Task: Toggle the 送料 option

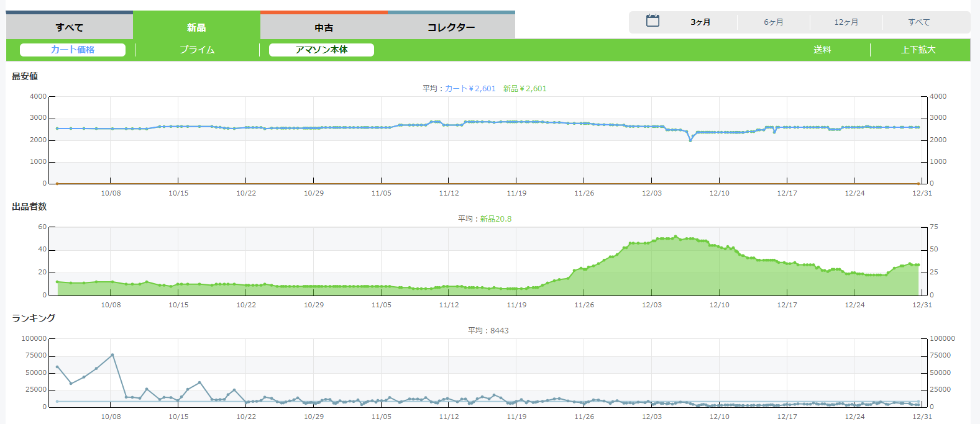Action: click(x=822, y=50)
